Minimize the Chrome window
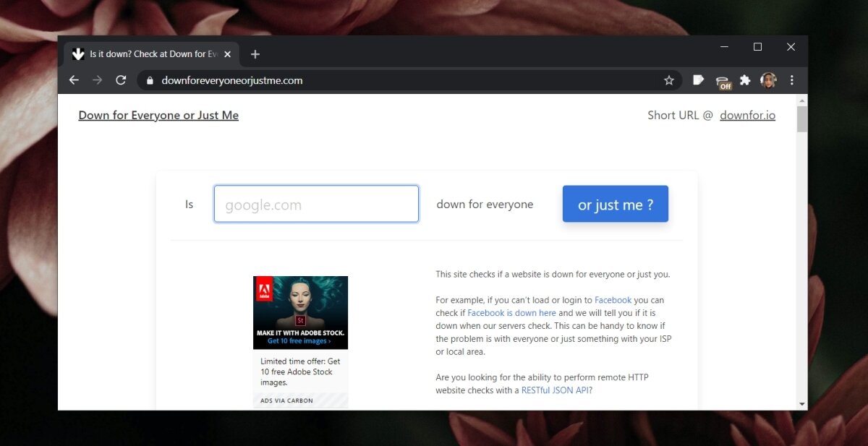Image resolution: width=868 pixels, height=446 pixels. (724, 47)
